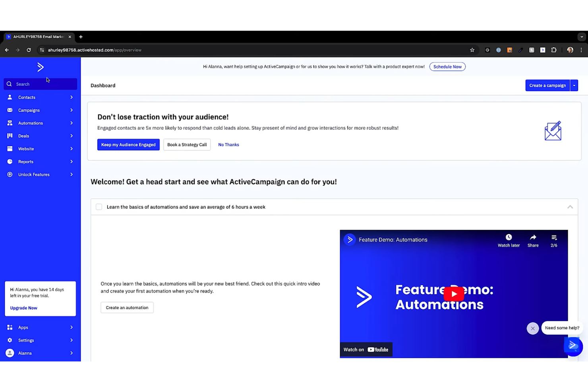Open Reports in the sidebar
This screenshot has height=392, width=588.
(x=40, y=162)
